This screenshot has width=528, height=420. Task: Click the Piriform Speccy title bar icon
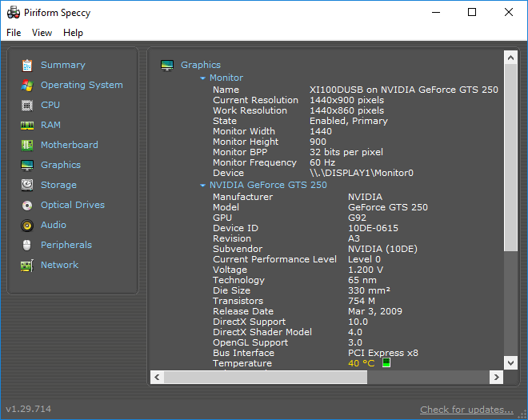tap(13, 13)
